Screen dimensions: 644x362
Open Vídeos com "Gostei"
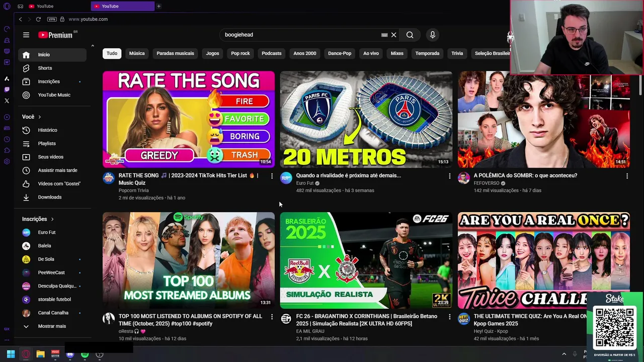click(52, 184)
